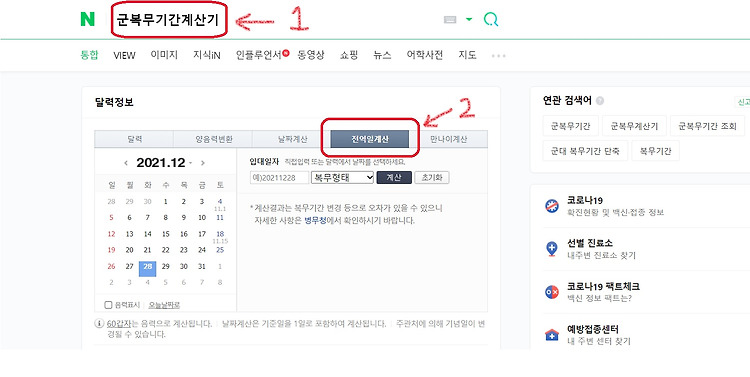Screen dimensions: 750x377
Task: Click the 코로나19 icon
Action: tap(552, 206)
